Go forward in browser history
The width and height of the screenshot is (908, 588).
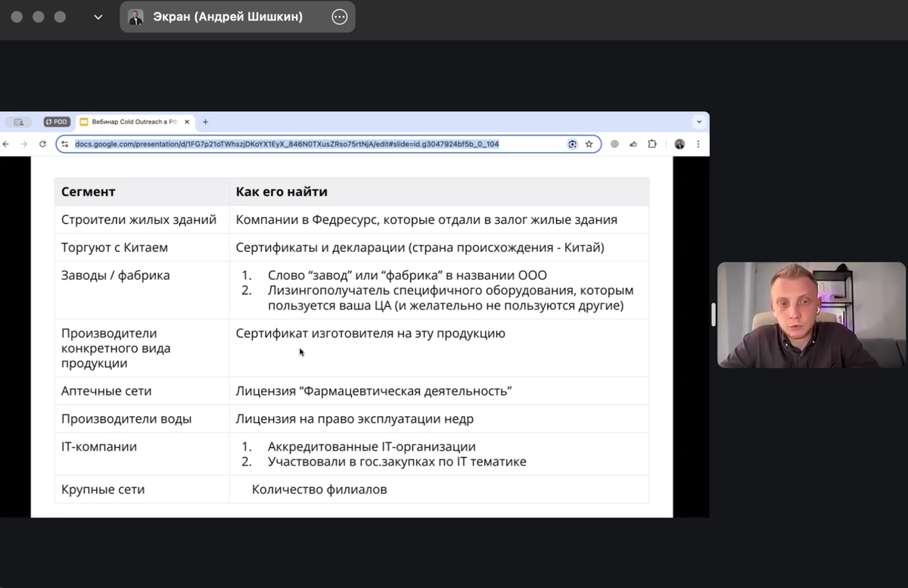click(24, 144)
